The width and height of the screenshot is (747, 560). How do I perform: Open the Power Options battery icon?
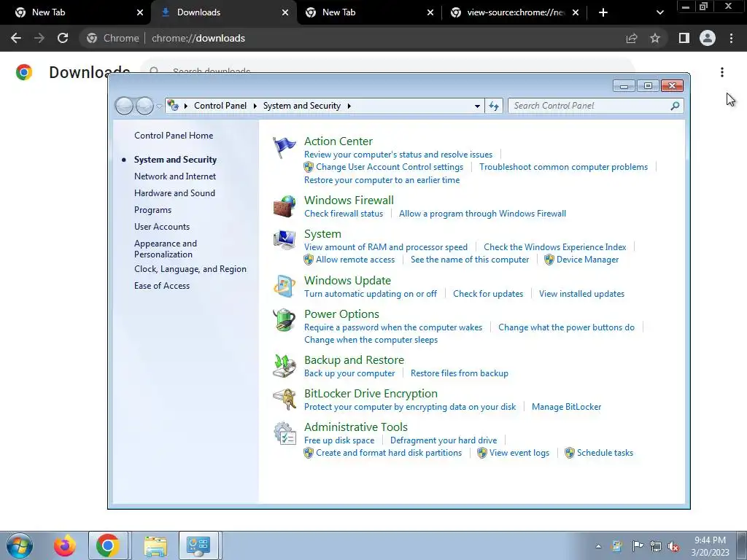285,319
